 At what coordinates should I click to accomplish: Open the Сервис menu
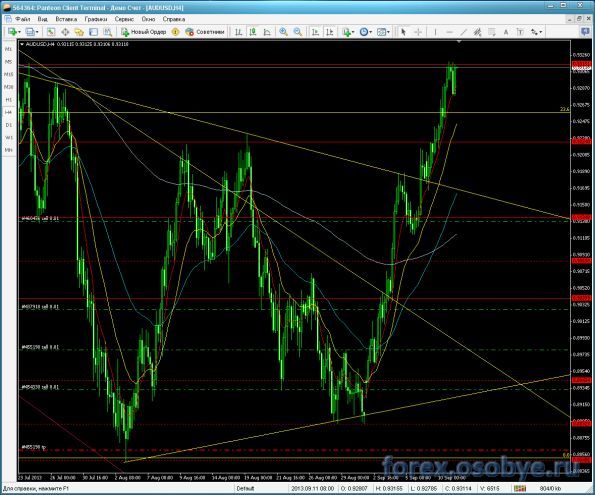(124, 19)
